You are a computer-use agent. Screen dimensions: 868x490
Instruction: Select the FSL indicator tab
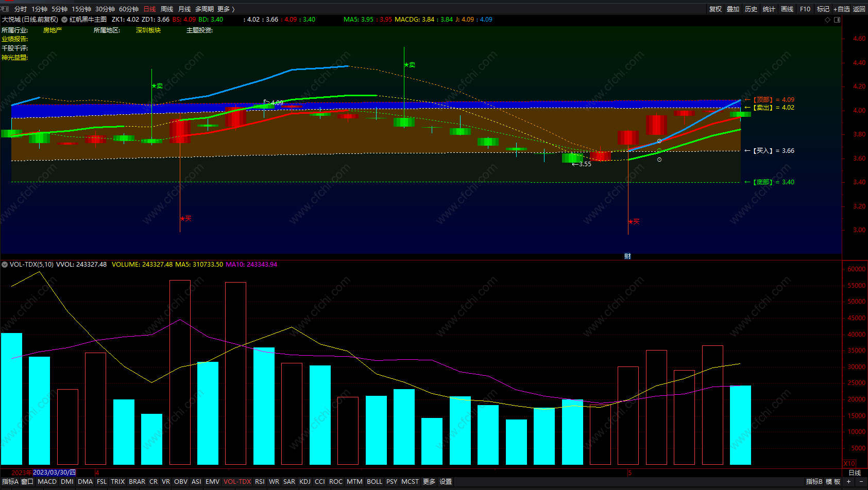(101, 482)
